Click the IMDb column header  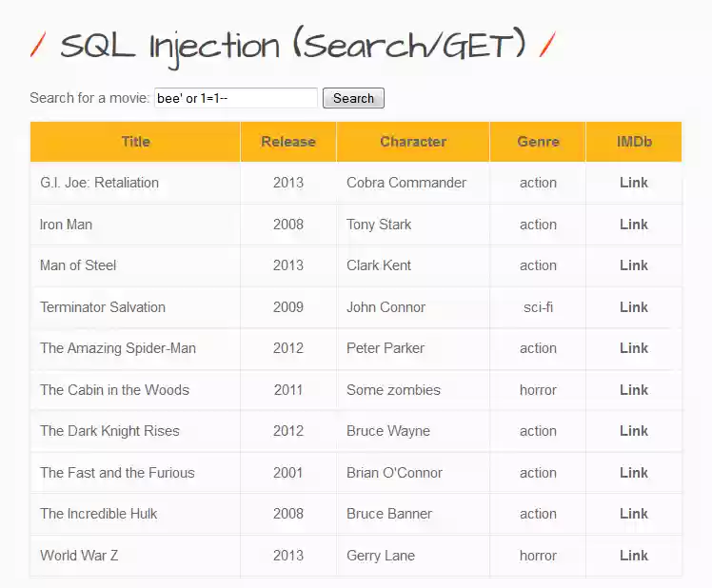pyautogui.click(x=634, y=142)
